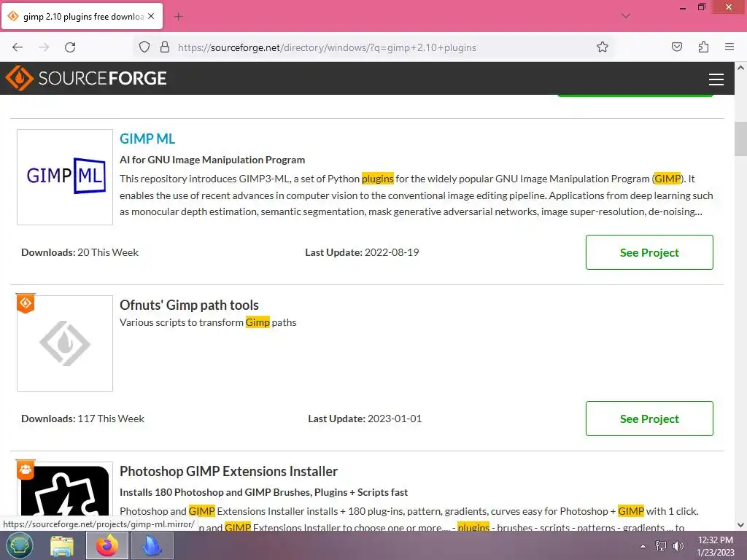Click the Ofnuts' path tools placeholder thumbnail
The width and height of the screenshot is (747, 560).
(x=65, y=343)
